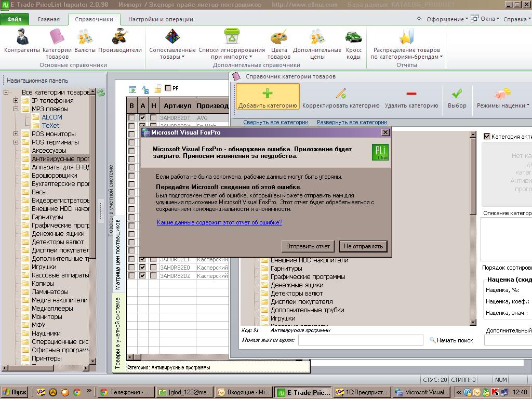Open Chrome in quick launch bar
Screen dimensions: 532x399
pos(77,392)
